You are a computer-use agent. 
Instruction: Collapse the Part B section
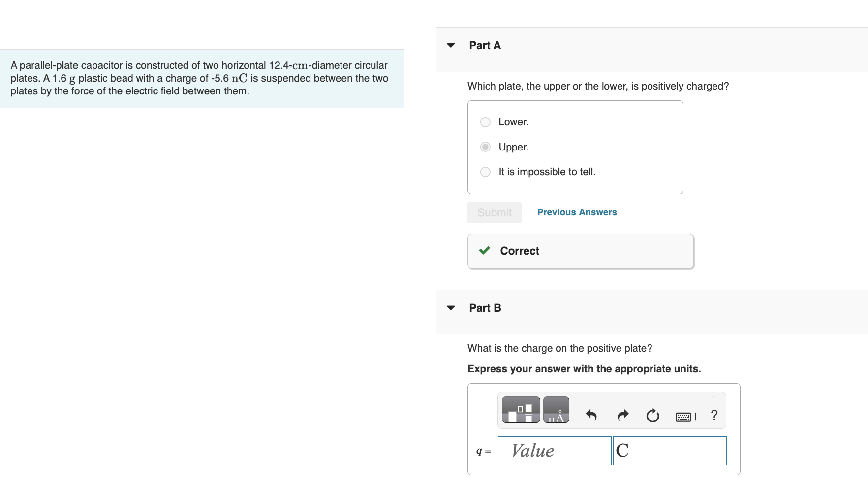451,308
